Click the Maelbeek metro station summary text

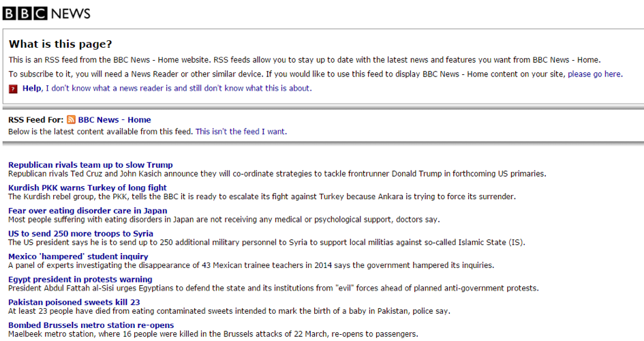click(213, 333)
